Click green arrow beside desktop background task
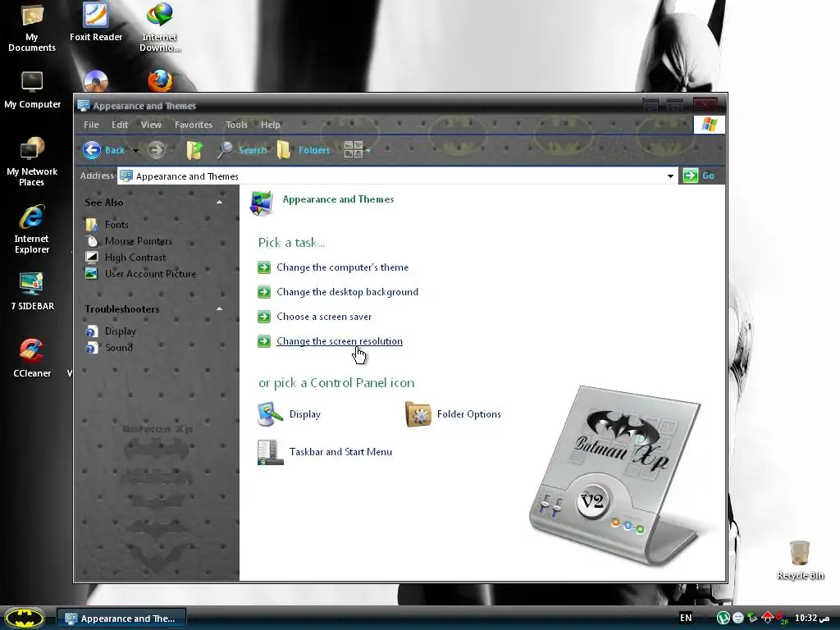Viewport: 840px width, 630px height. 264,292
